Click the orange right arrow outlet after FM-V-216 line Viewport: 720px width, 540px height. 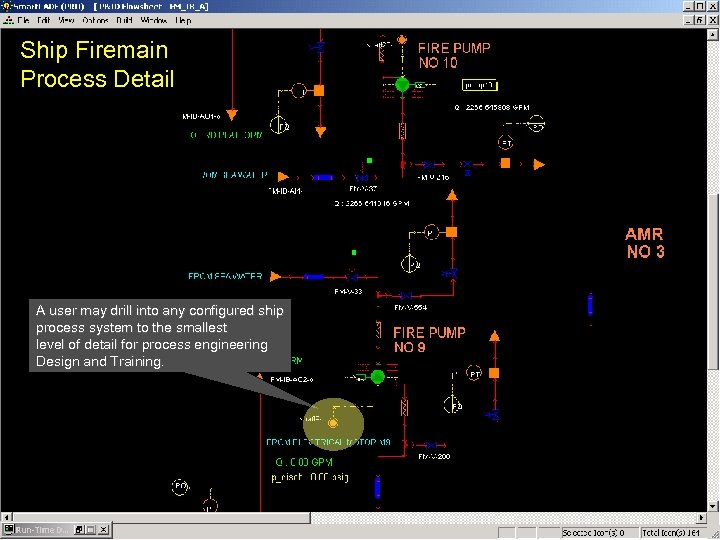(539, 164)
